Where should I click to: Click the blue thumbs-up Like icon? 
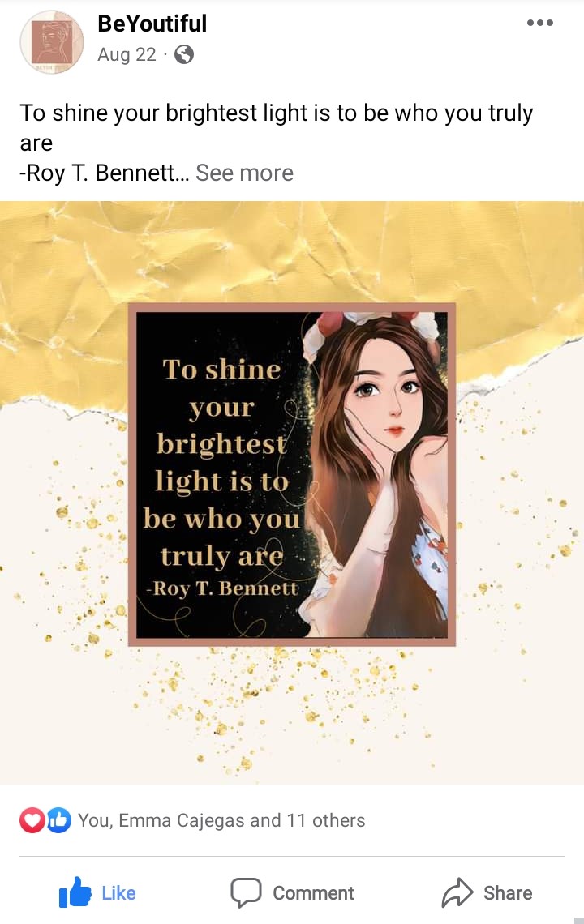coord(75,893)
